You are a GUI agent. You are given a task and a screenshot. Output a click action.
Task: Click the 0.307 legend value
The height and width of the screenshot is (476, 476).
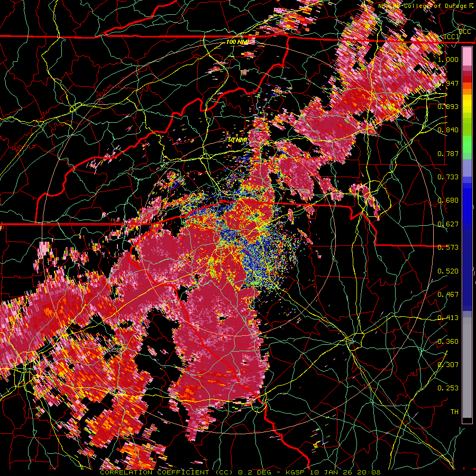coord(448,364)
